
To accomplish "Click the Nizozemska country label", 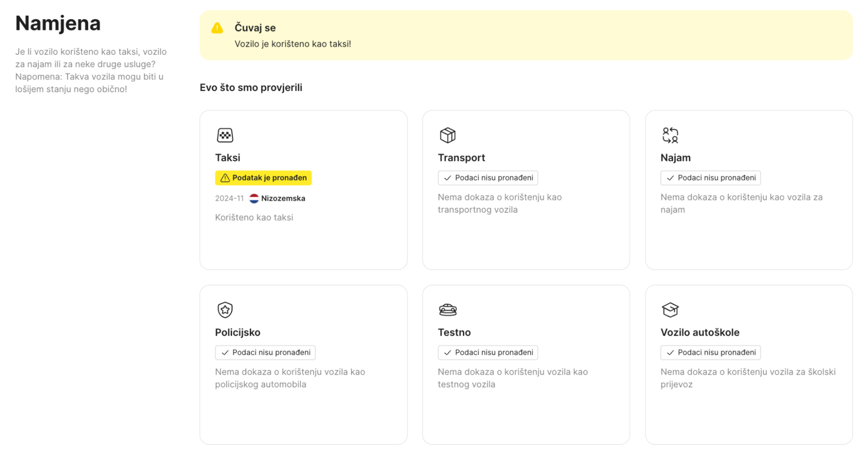I will coord(283,198).
